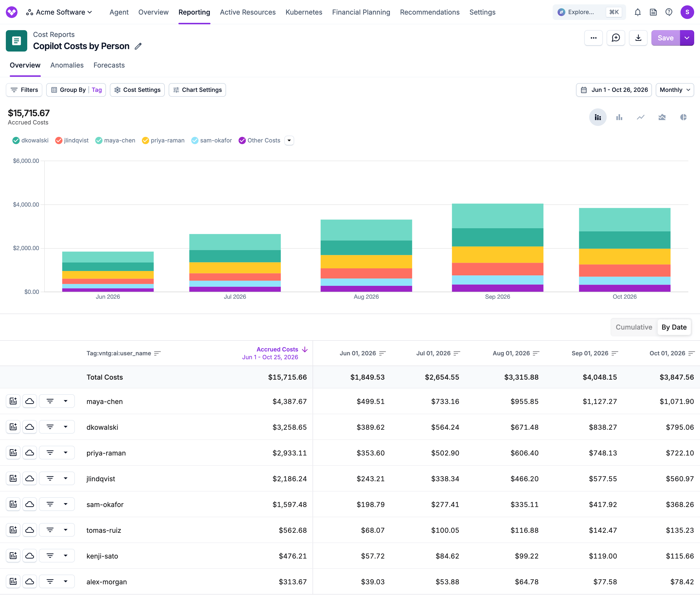The width and height of the screenshot is (700, 595).
Task: Sort the Tag:vntg:ai:user_name column
Action: (x=157, y=353)
